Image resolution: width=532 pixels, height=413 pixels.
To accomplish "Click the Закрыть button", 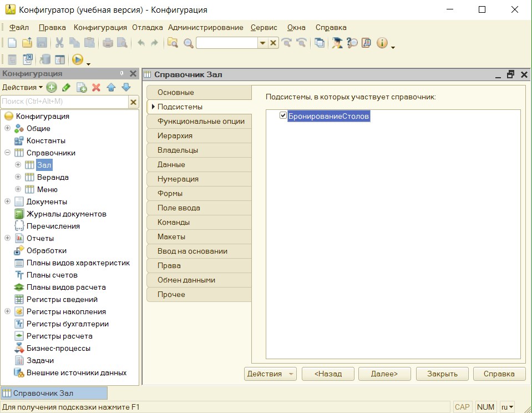I will (442, 374).
